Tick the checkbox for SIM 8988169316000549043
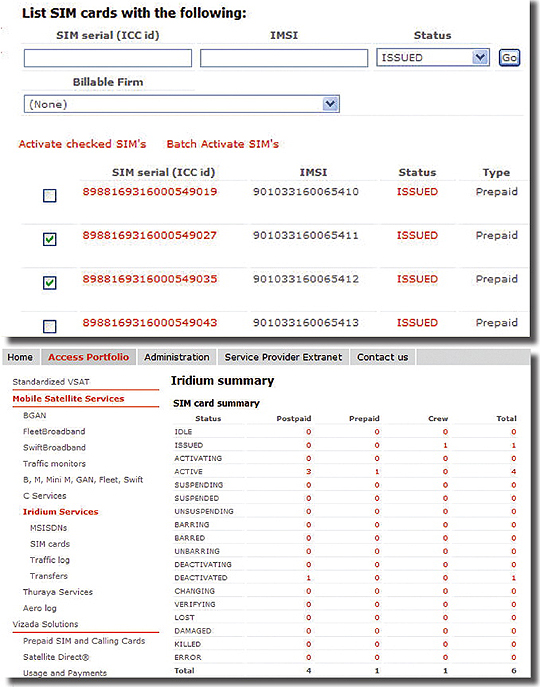 click(x=50, y=326)
